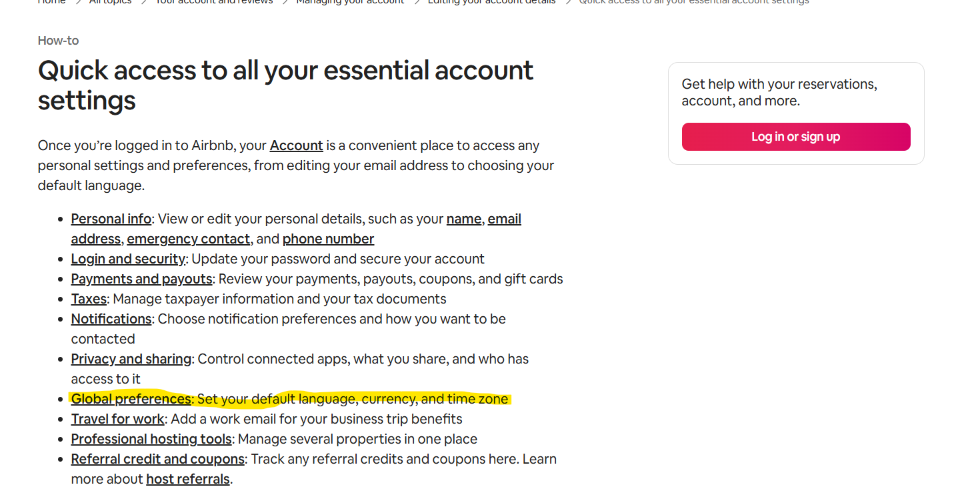
Task: Select the Taxes link
Action: point(89,299)
